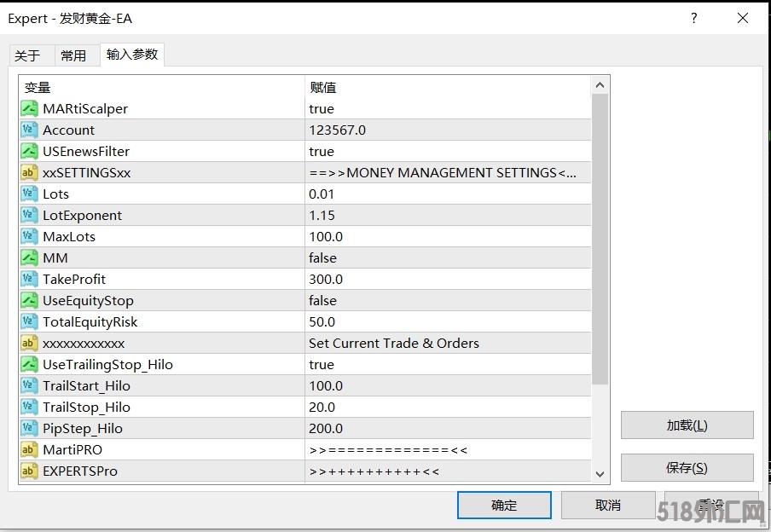The image size is (771, 532).
Task: Click the EXPERTSPro string type icon
Action: click(x=29, y=471)
